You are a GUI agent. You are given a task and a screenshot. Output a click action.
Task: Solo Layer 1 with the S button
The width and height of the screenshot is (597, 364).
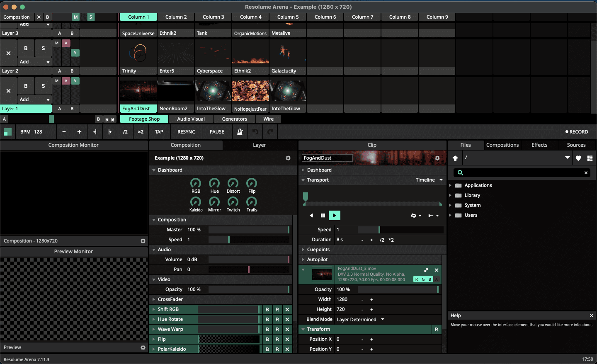(43, 86)
